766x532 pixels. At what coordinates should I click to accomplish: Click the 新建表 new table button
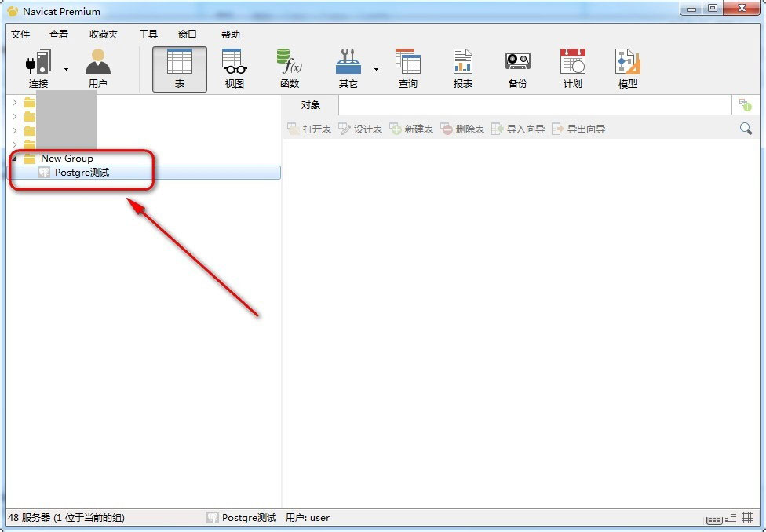pyautogui.click(x=411, y=129)
